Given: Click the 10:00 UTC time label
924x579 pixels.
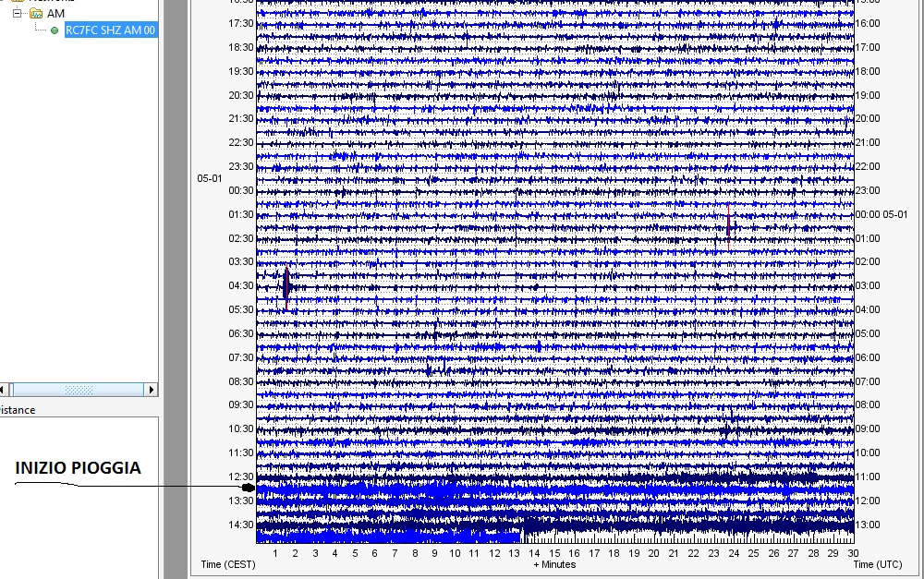Looking at the screenshot, I should [868, 453].
